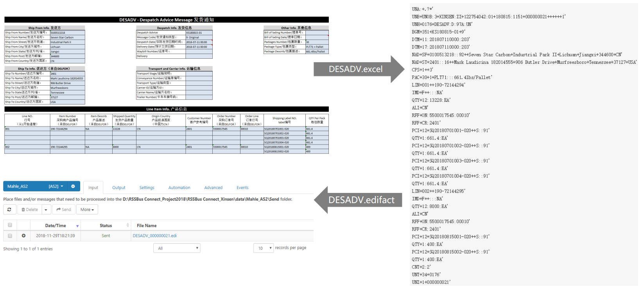Switch to the Output tab
Image resolution: width=644 pixels, height=290 pixels.
click(x=119, y=187)
